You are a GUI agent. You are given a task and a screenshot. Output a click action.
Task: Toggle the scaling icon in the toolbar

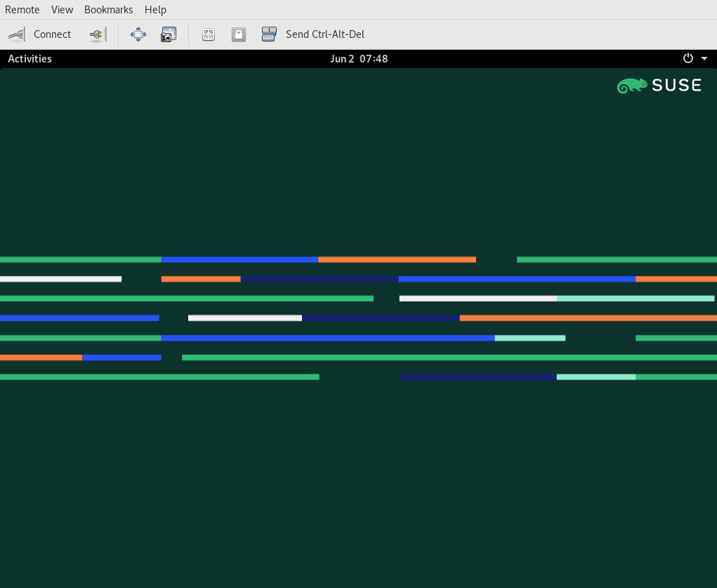[209, 34]
